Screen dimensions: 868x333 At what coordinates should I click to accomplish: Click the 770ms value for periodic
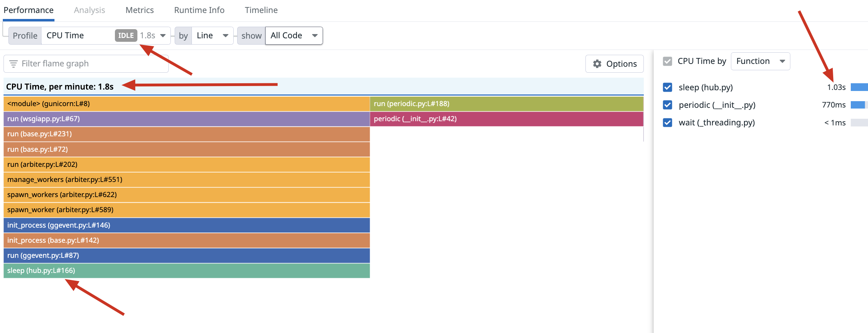[834, 105]
